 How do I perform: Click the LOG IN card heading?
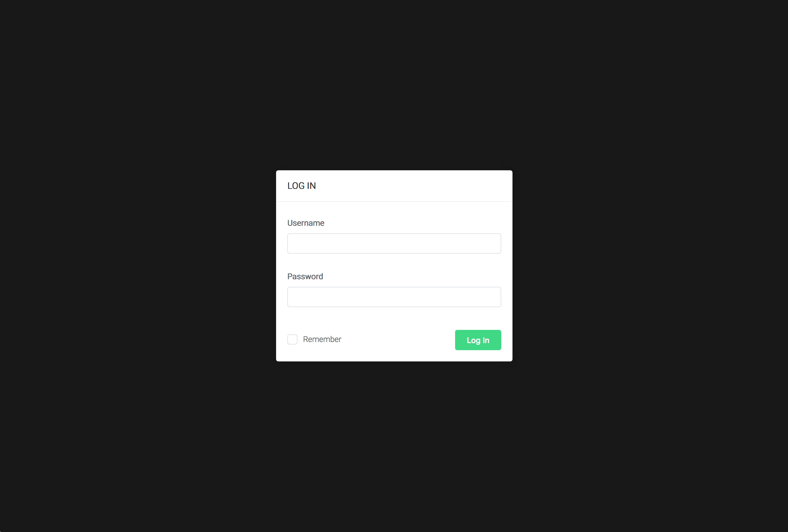pyautogui.click(x=301, y=186)
